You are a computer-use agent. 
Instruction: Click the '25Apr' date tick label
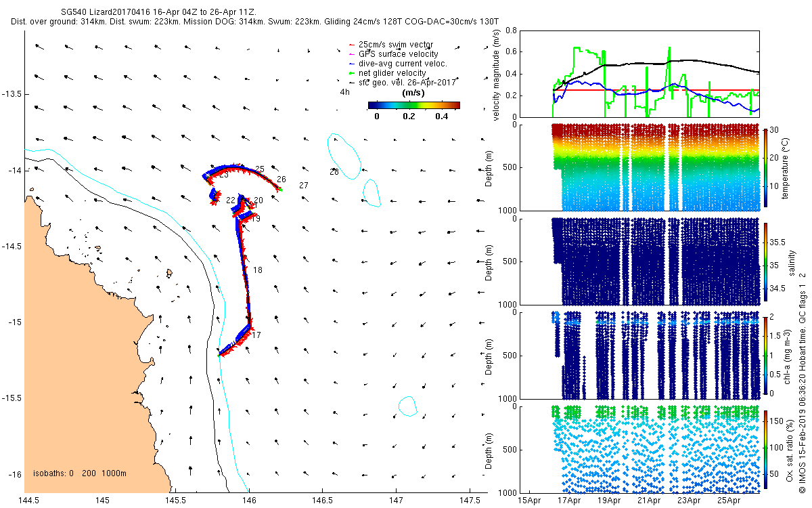[729, 501]
